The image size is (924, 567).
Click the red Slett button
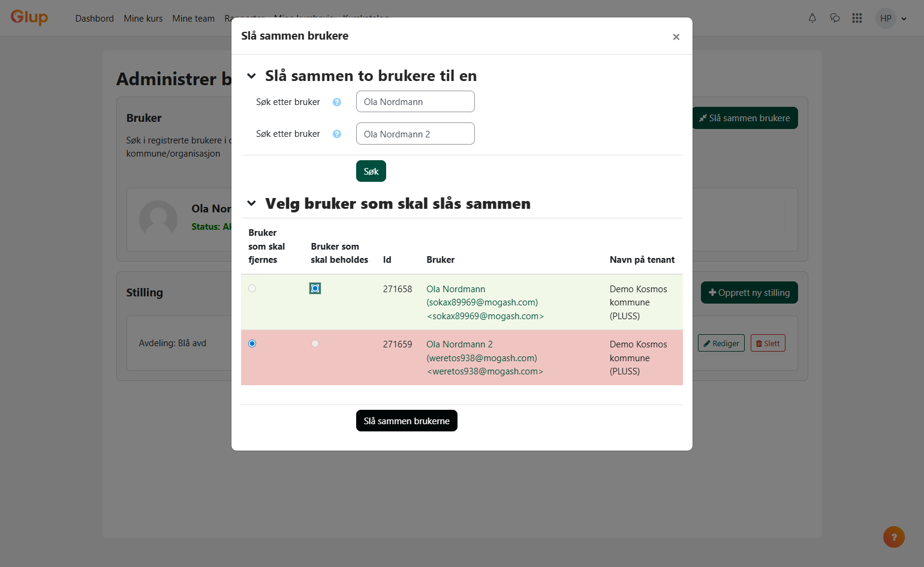(x=768, y=343)
